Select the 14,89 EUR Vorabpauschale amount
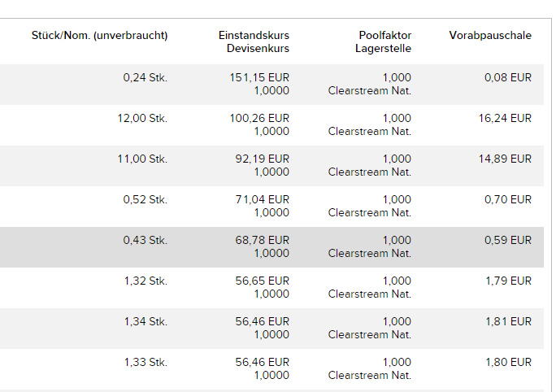556x392 pixels. tap(505, 159)
